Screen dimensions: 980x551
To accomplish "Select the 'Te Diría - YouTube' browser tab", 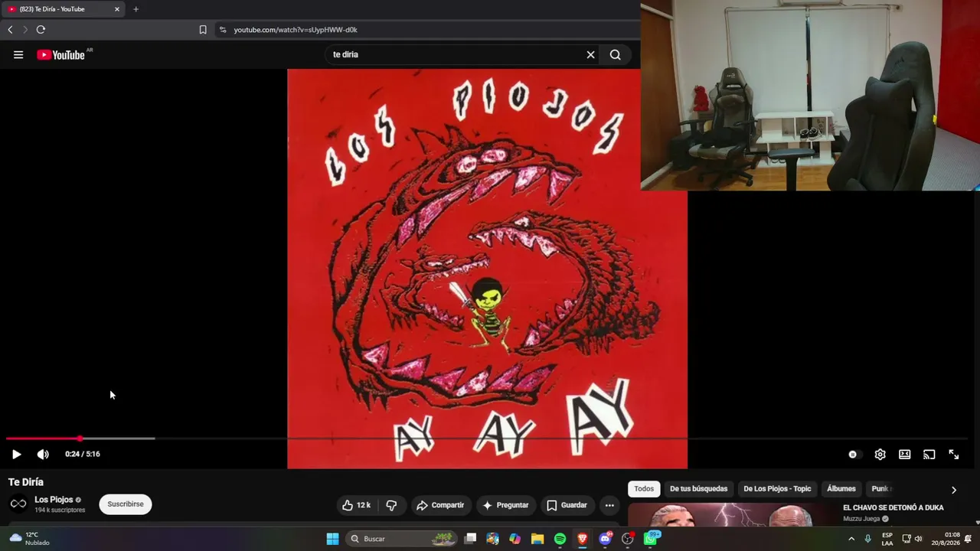I will (x=64, y=9).
